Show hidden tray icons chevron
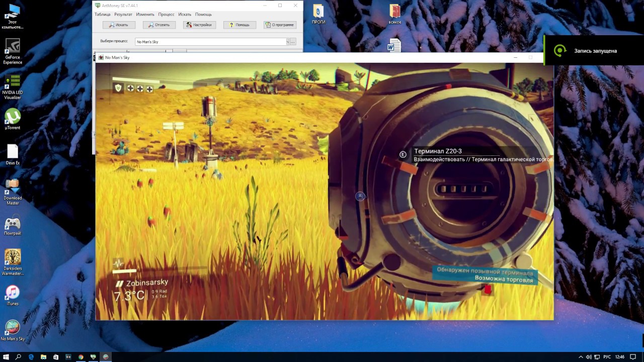644x362 pixels. pyautogui.click(x=581, y=357)
